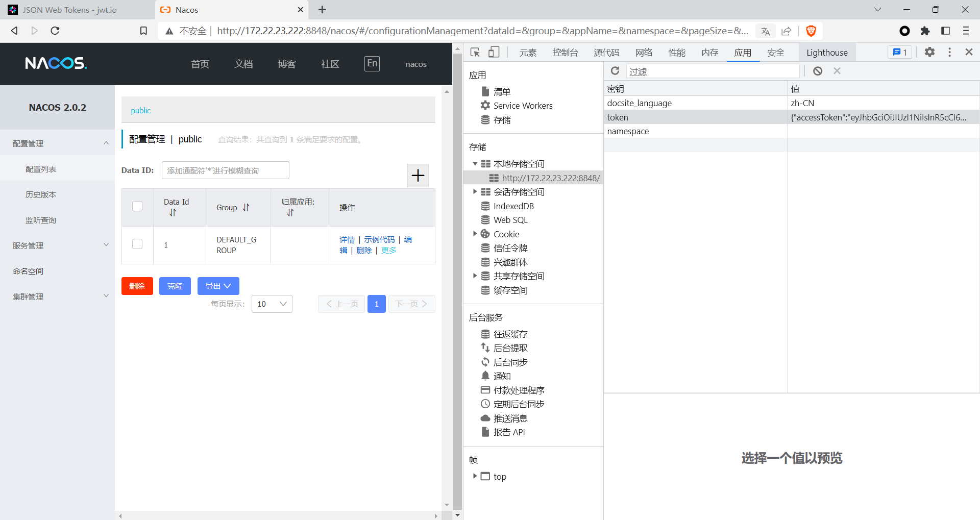Tick the checkbox for Data Id 1 row
The width and height of the screenshot is (980, 520).
click(x=137, y=244)
